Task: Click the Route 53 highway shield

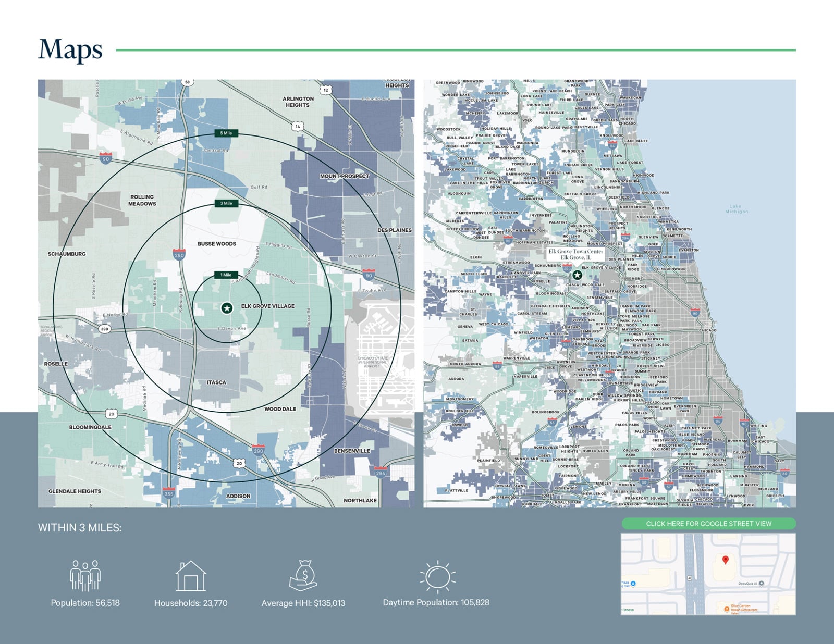Action: pyautogui.click(x=187, y=82)
